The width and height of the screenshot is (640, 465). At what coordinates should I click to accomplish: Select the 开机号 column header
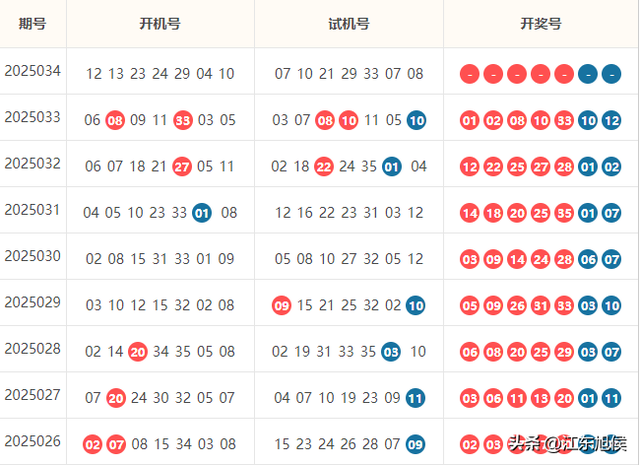160,24
